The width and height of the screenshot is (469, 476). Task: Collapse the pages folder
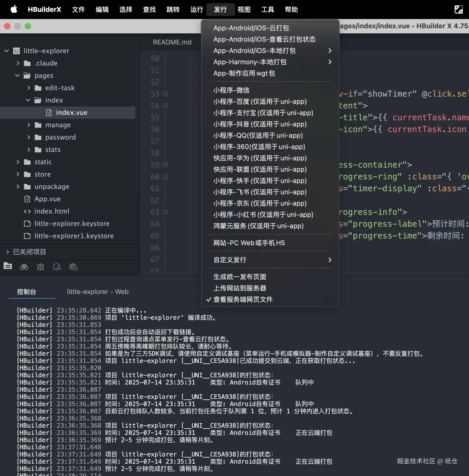(x=17, y=75)
